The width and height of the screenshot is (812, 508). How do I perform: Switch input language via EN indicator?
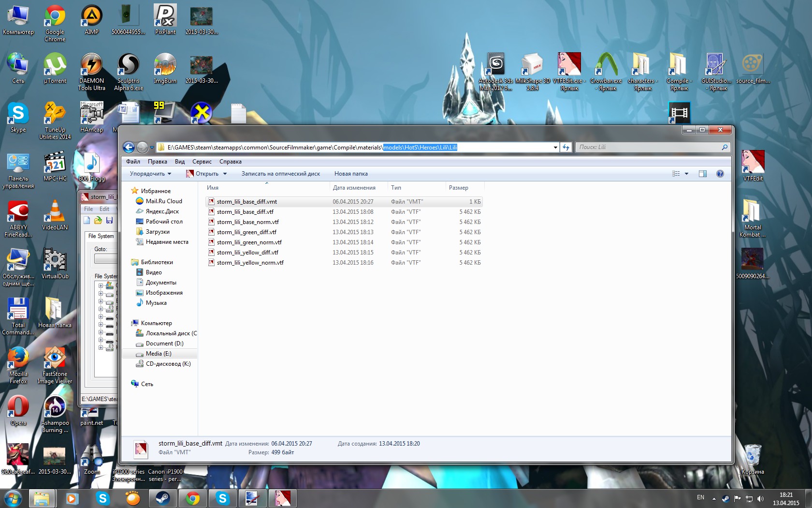(x=700, y=497)
